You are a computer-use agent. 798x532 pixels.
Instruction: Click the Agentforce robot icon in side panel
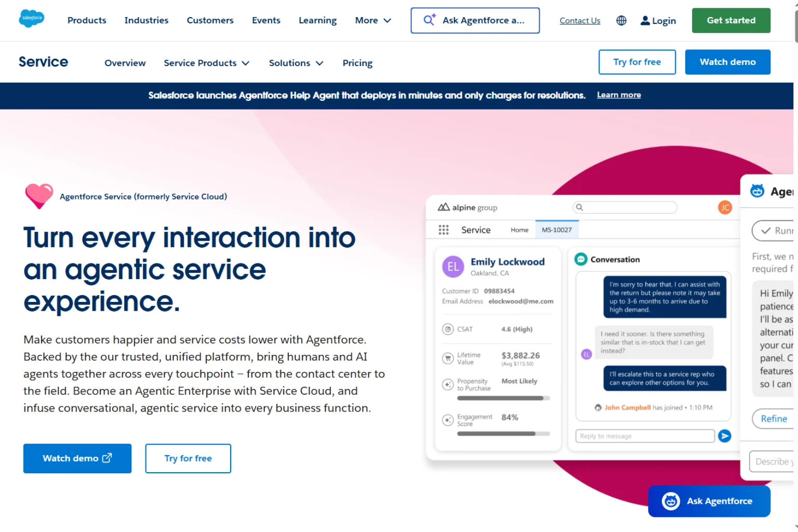(x=757, y=191)
